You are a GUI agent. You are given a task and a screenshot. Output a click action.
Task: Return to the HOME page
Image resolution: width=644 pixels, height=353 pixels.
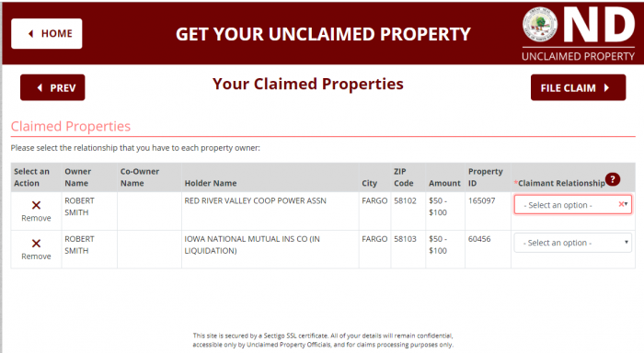(x=46, y=34)
